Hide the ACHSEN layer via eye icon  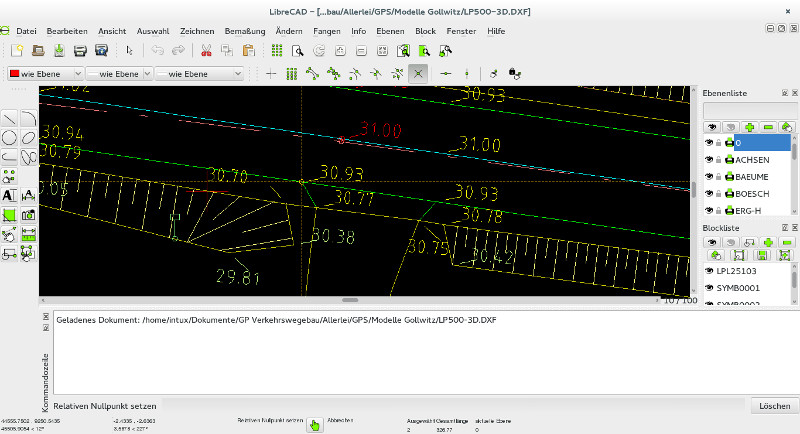point(709,160)
